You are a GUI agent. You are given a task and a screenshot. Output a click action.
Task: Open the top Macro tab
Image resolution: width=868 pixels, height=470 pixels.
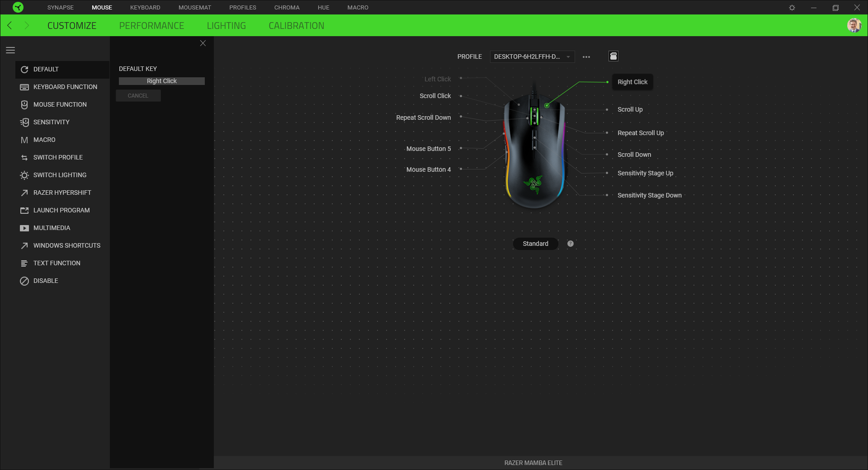pos(358,8)
